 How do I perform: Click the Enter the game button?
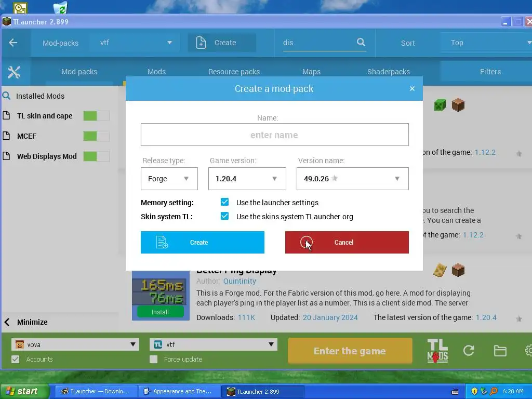coord(350,351)
